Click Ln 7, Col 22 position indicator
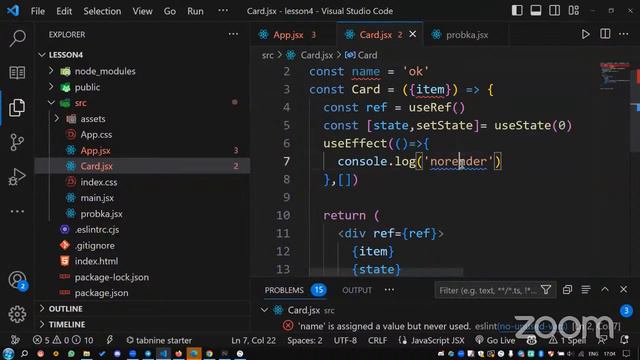640x360 pixels. 253,340
